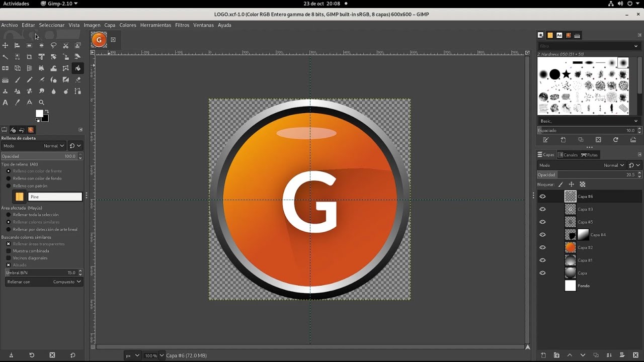Hide the Capa #2 layer
644x362 pixels.
click(x=542, y=247)
